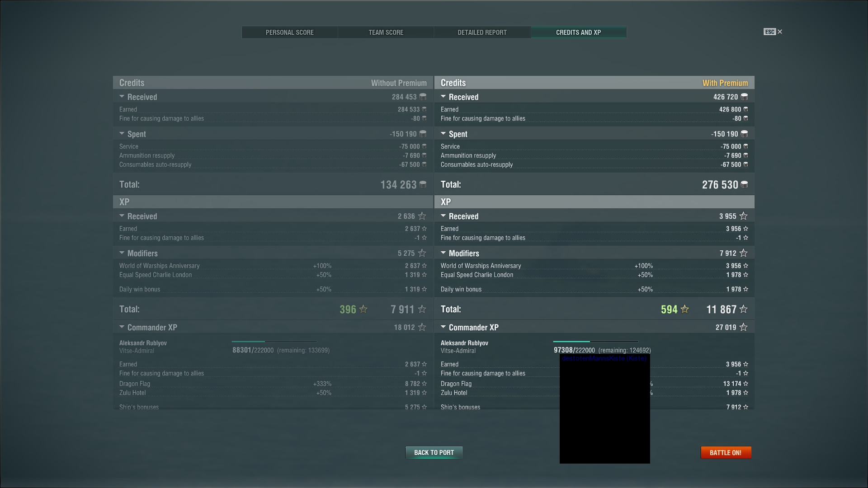Open the Team Score tab
This screenshot has height=488, width=868.
tap(386, 33)
